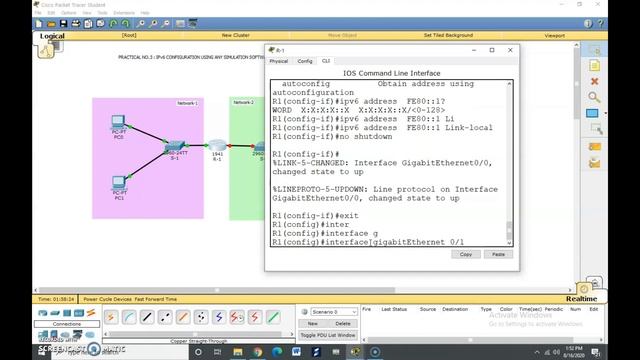Open the Extensions menu

124,13
